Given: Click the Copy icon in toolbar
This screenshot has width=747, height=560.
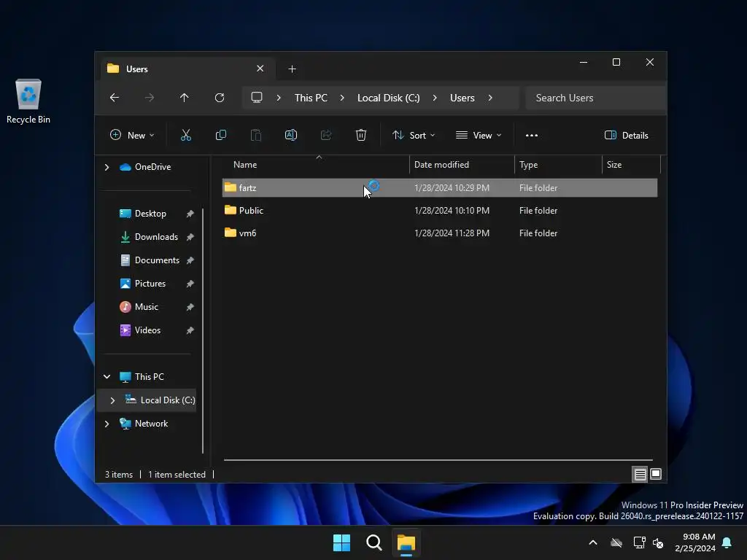Looking at the screenshot, I should click(x=220, y=135).
